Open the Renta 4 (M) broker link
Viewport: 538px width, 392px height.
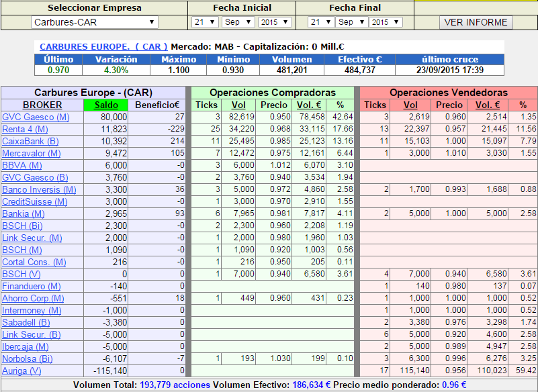(25, 130)
